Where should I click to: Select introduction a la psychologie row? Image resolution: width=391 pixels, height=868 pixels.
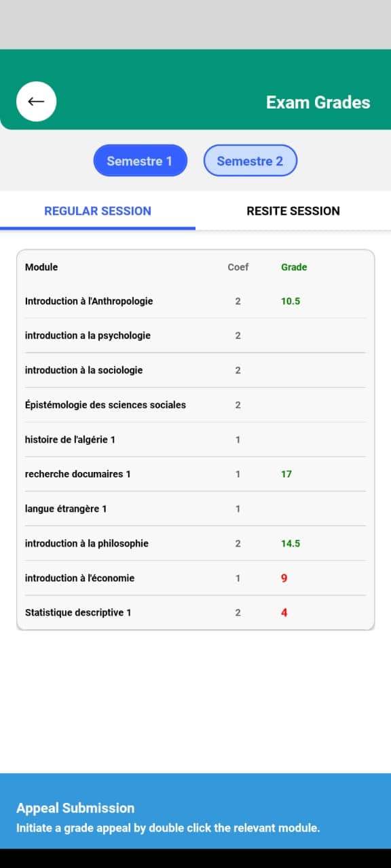coord(195,336)
